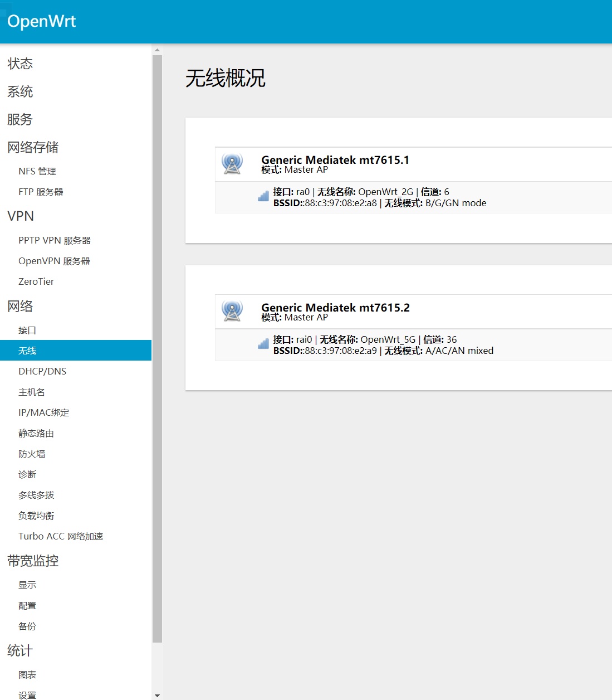Expand the 服务 menu section
This screenshot has width=612, height=700.
(x=20, y=119)
